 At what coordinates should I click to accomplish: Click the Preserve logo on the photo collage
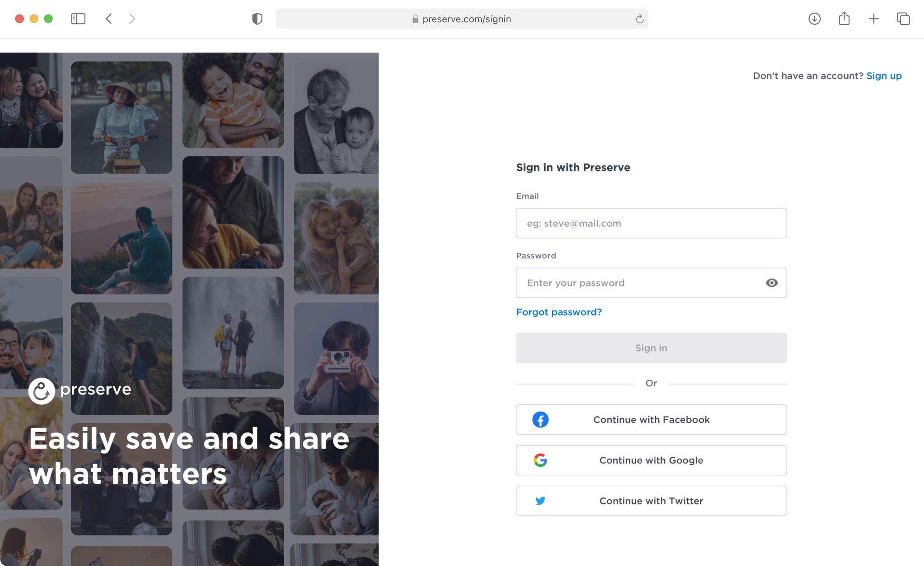pyautogui.click(x=80, y=390)
